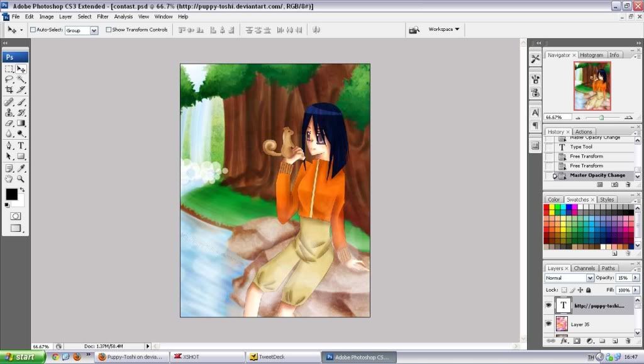This screenshot has height=364, width=644.
Task: Switch to the Histogram tab
Action: point(591,55)
